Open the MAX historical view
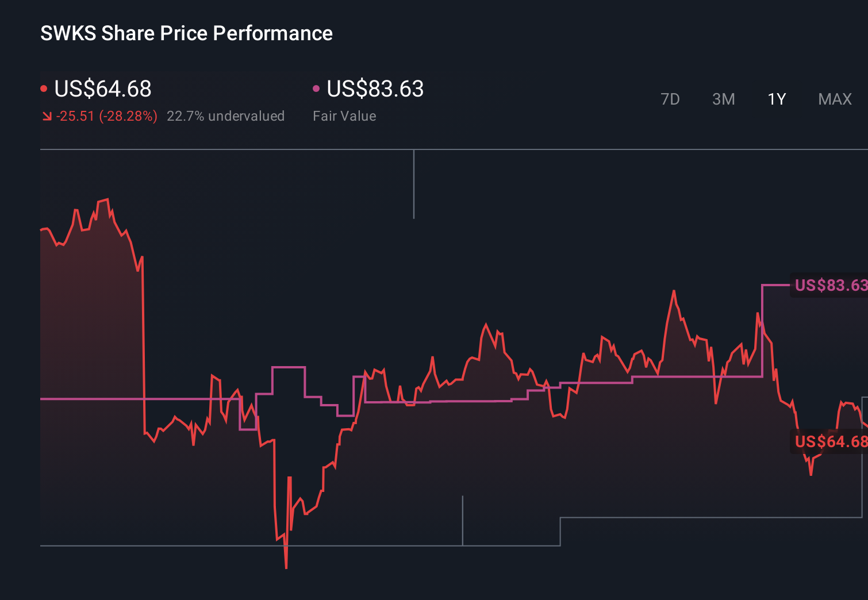 coord(834,99)
